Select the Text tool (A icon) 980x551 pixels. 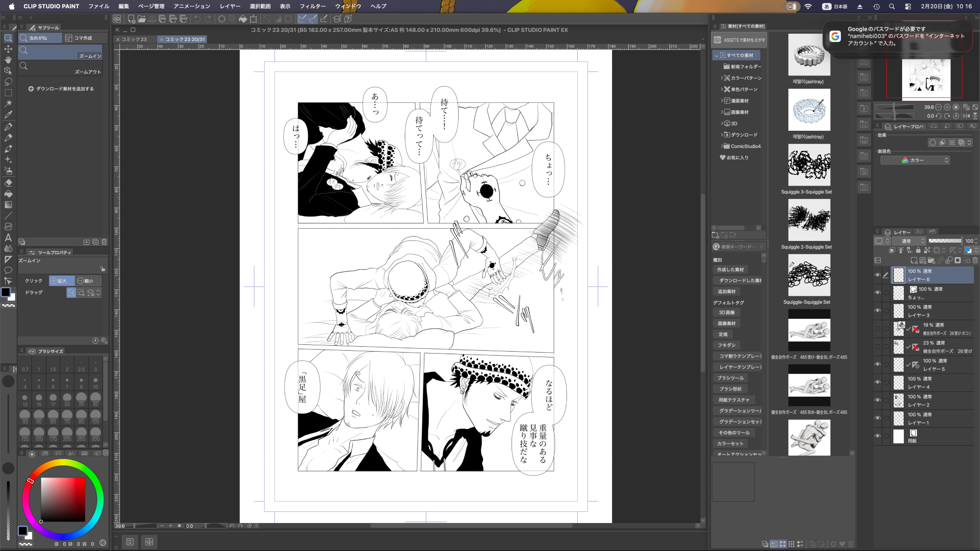point(8,238)
